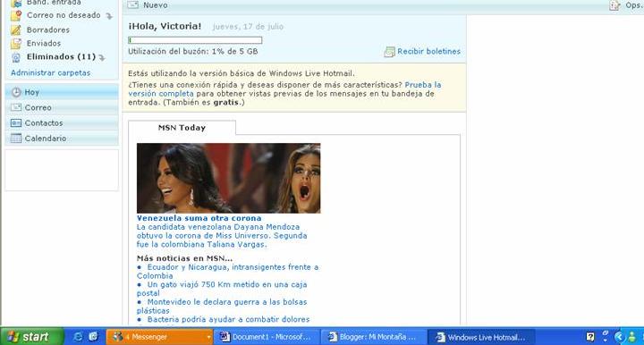This screenshot has height=345, width=644.
Task: Click the Messenger buddy tray icon
Action: [632, 337]
